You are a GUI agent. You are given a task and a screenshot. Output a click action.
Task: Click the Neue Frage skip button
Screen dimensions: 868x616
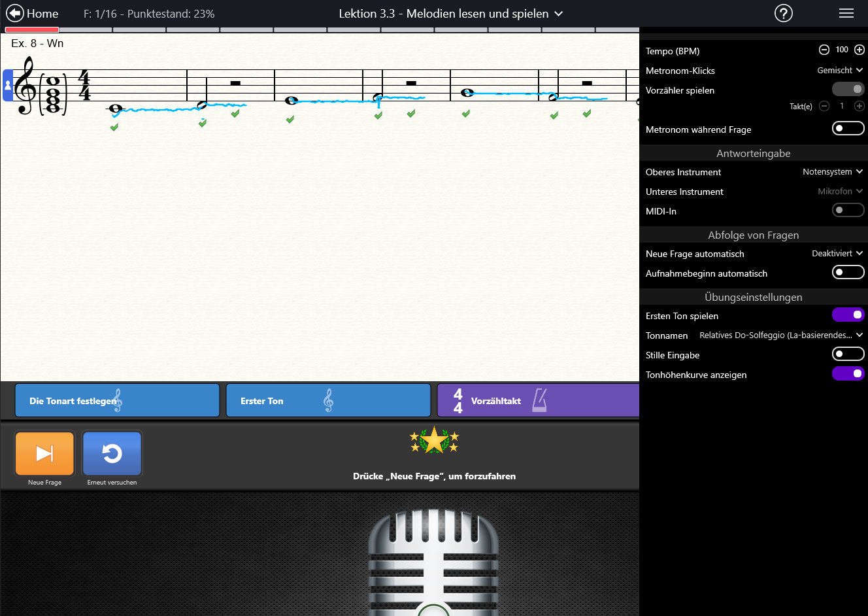pos(44,453)
